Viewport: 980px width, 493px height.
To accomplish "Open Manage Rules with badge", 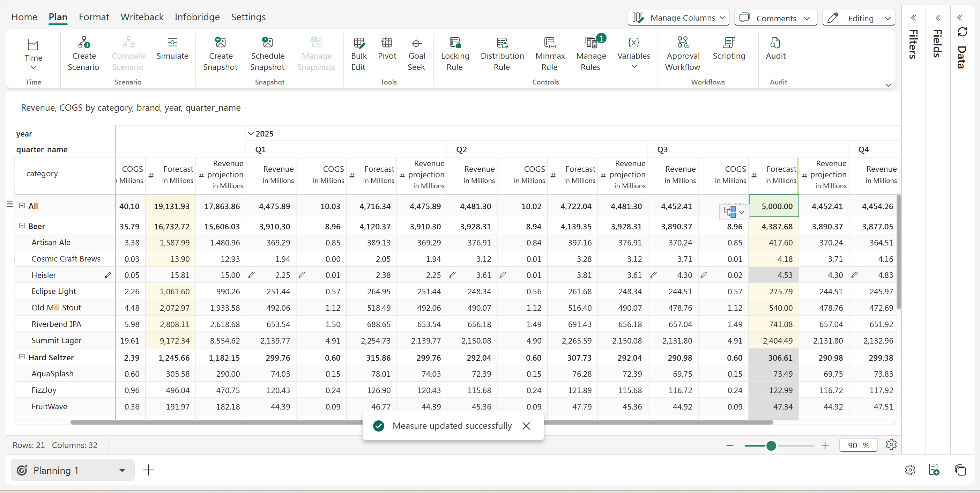I will 591,43.
